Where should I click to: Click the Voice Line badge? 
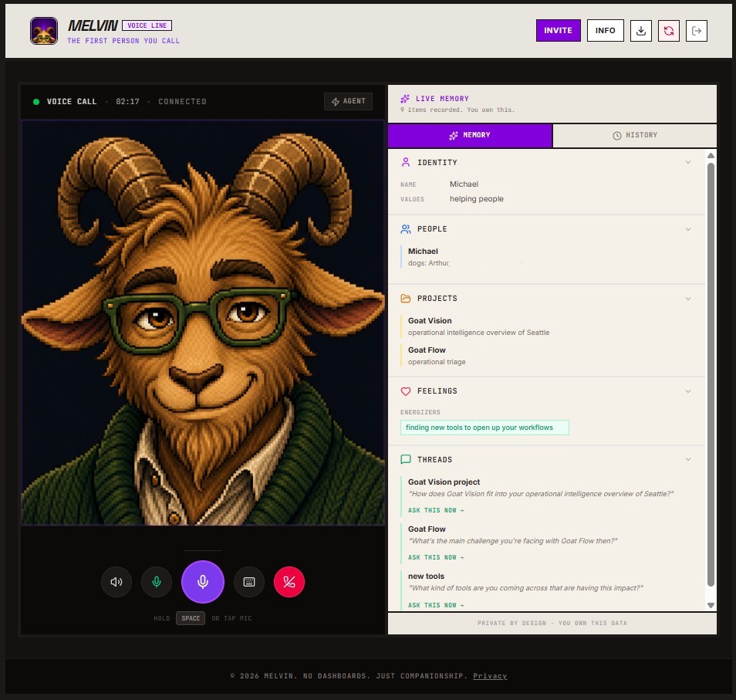tap(147, 25)
